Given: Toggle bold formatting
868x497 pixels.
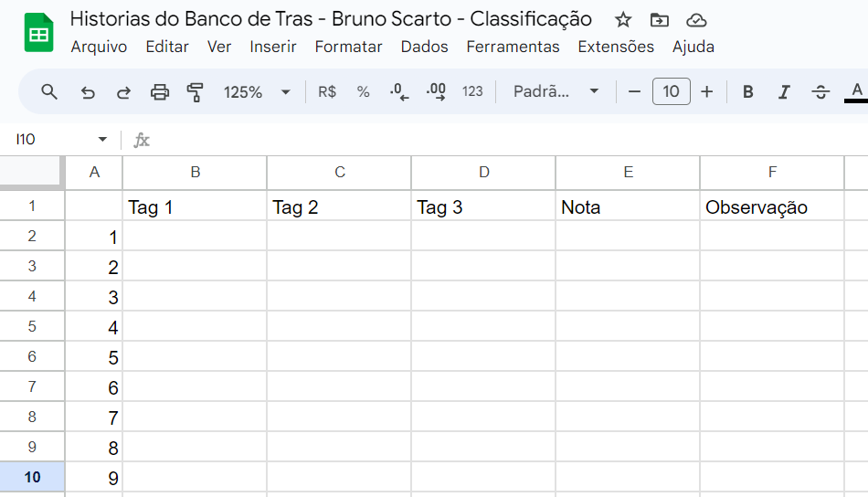Looking at the screenshot, I should click(x=748, y=92).
